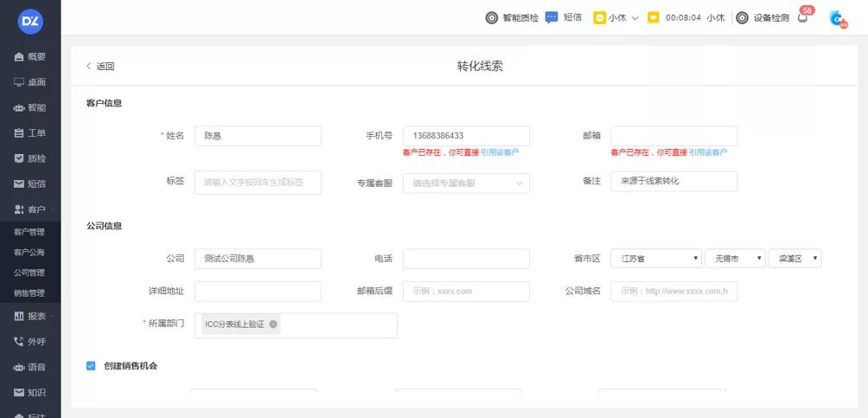868x418 pixels.
Task: Remove the ICC分表线上验证 department tag
Action: coord(273,325)
